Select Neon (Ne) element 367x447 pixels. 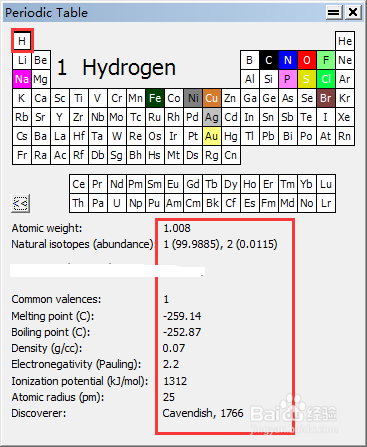point(345,60)
